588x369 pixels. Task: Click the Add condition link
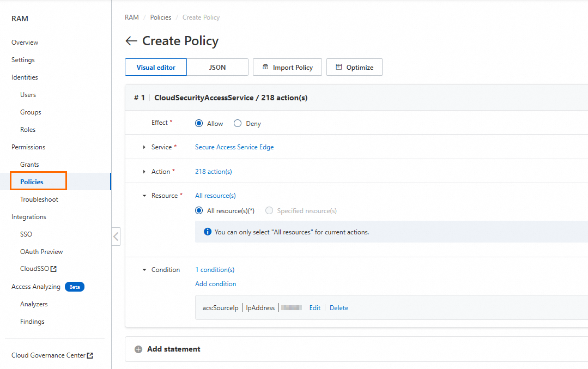click(x=216, y=284)
